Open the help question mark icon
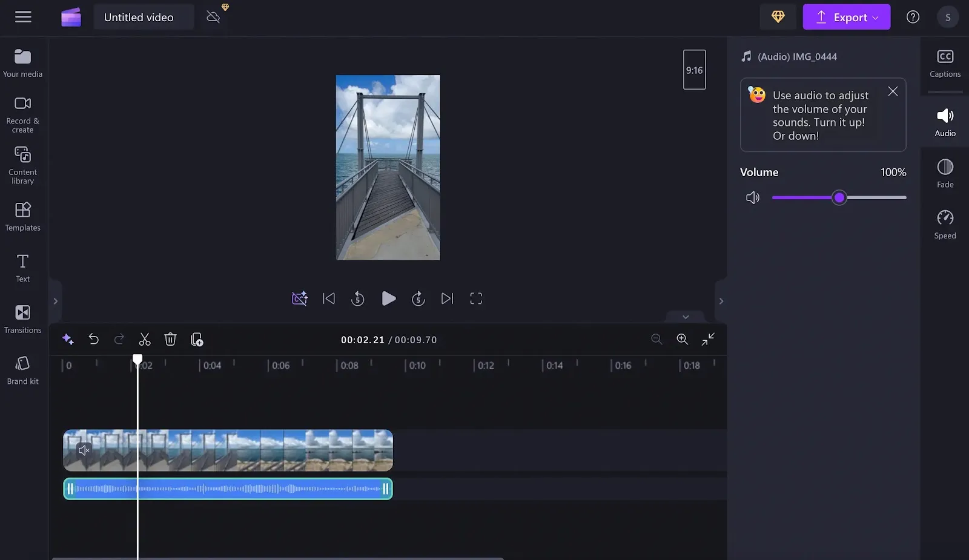Viewport: 969px width, 560px height. pyautogui.click(x=913, y=17)
